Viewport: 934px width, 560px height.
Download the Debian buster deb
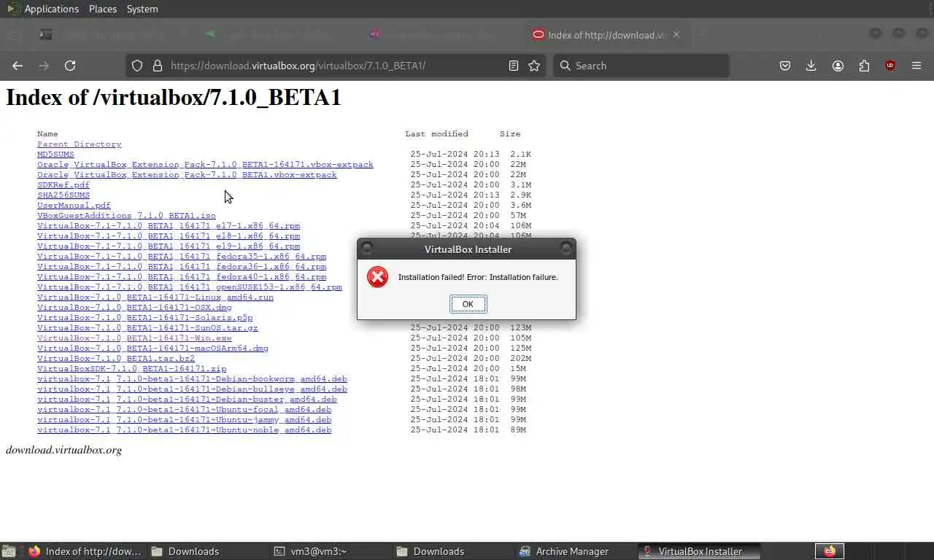pyautogui.click(x=187, y=400)
